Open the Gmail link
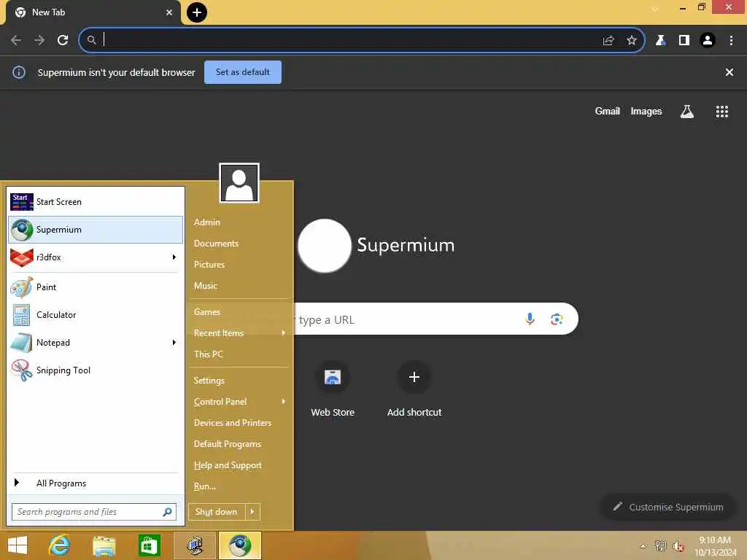747x560 pixels. 608,111
